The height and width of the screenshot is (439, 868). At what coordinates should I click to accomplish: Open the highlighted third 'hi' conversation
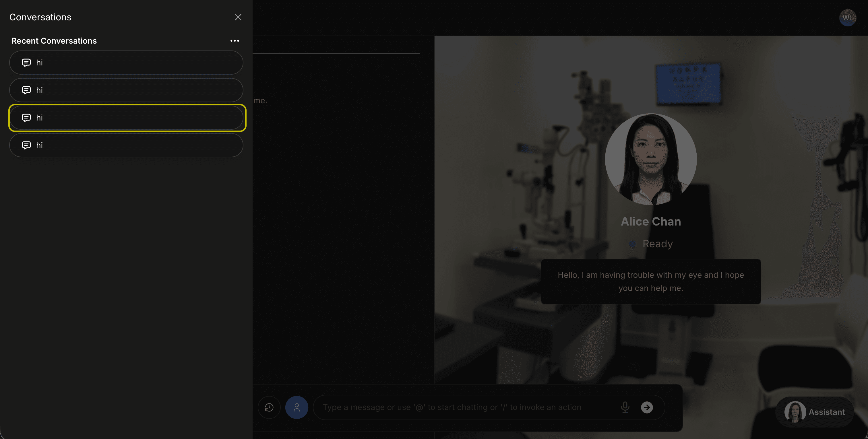click(126, 118)
